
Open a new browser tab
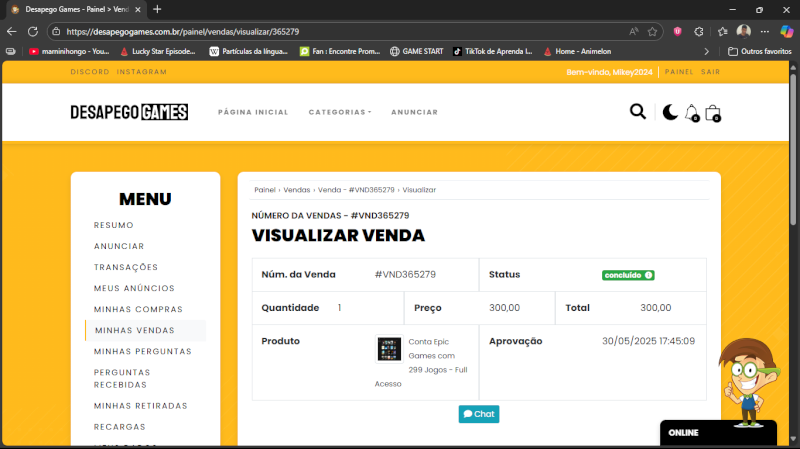coord(157,9)
